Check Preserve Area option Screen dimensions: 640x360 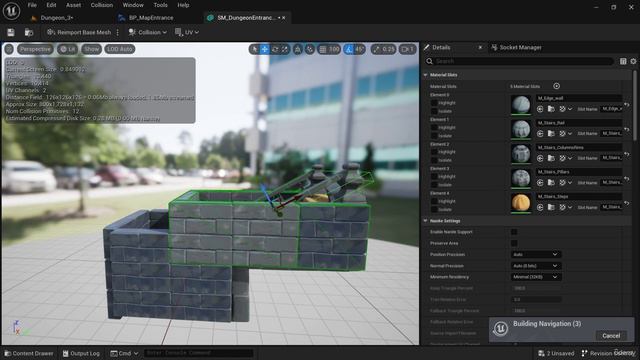pyautogui.click(x=514, y=243)
